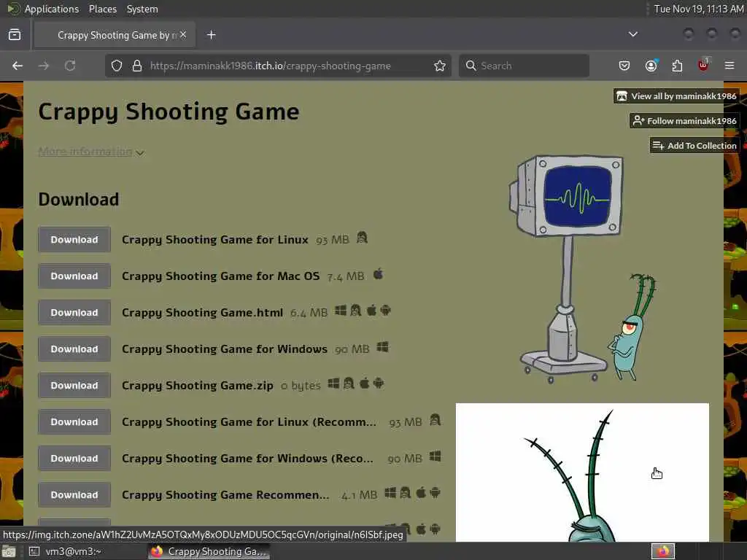Open a new browser tab
This screenshot has height=560, width=747.
[212, 35]
